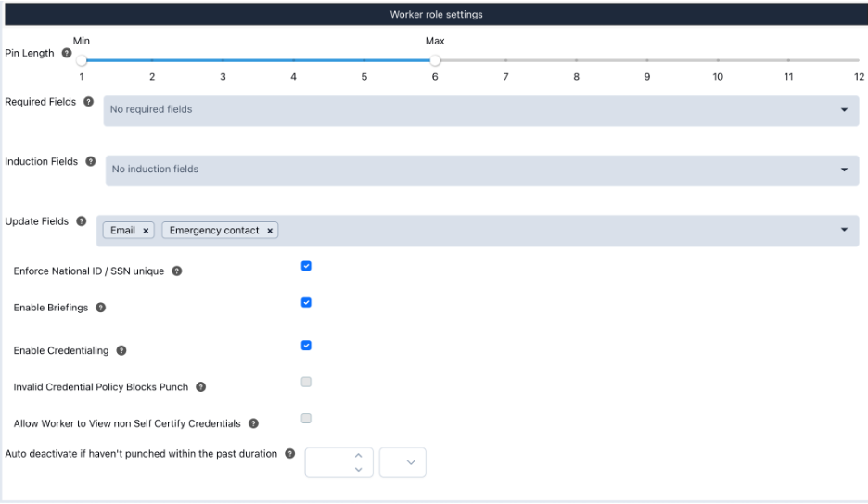Viewport: 868px width, 504px height.
Task: Show the Enable Briefings help icon
Action: (x=101, y=308)
